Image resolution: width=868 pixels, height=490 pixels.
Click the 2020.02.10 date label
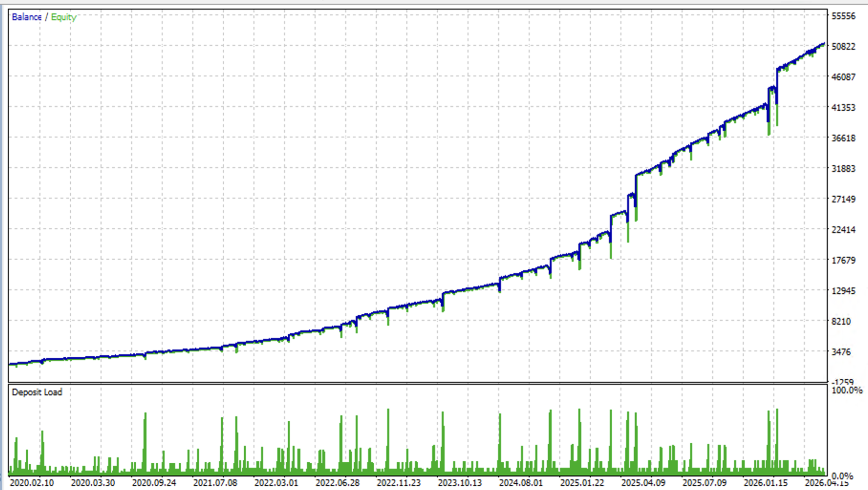[x=32, y=483]
